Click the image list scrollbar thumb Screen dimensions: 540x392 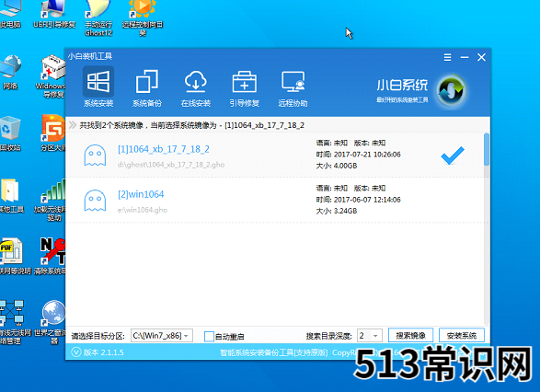point(487,150)
